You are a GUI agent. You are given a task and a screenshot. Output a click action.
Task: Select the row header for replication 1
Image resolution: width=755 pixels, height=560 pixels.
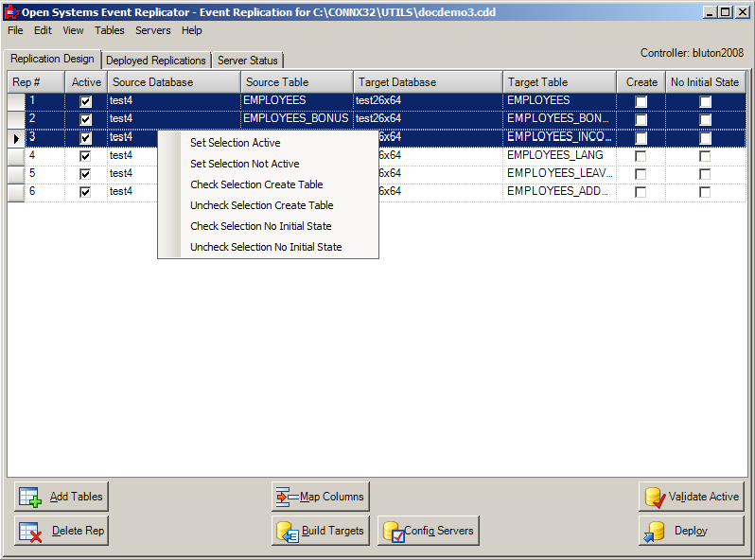click(x=16, y=101)
